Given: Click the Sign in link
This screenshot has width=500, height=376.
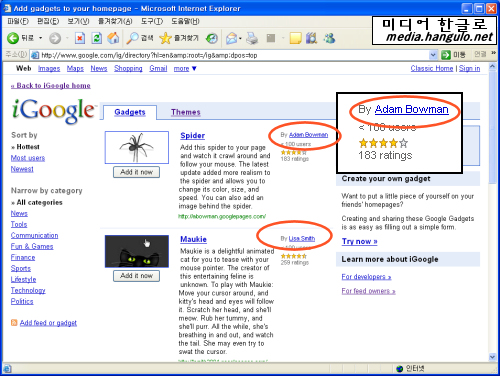Looking at the screenshot, I should pos(469,68).
